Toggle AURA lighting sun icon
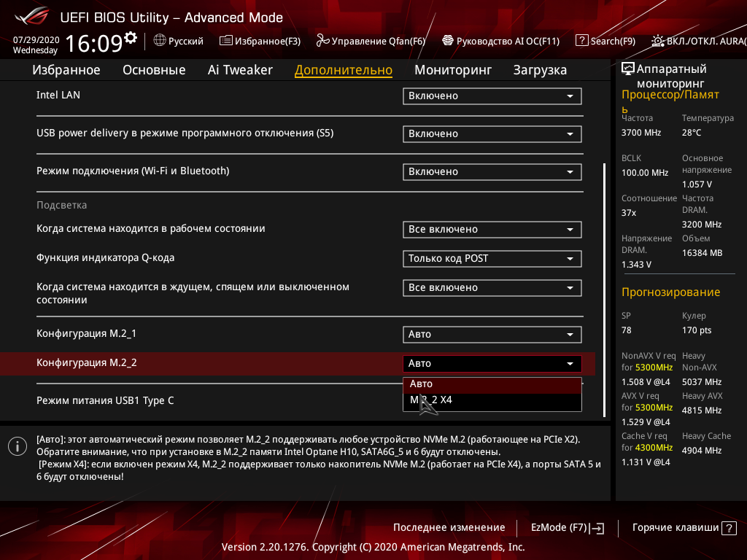 (657, 41)
